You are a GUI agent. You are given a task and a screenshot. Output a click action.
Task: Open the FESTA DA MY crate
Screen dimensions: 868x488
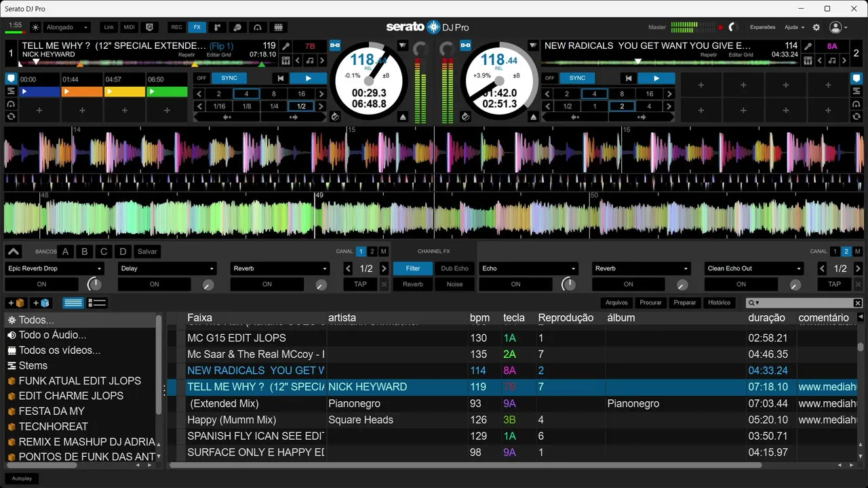coord(52,411)
